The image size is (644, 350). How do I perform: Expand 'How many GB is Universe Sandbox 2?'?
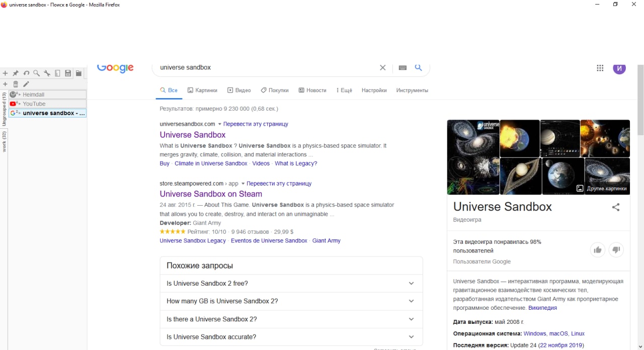pos(291,301)
